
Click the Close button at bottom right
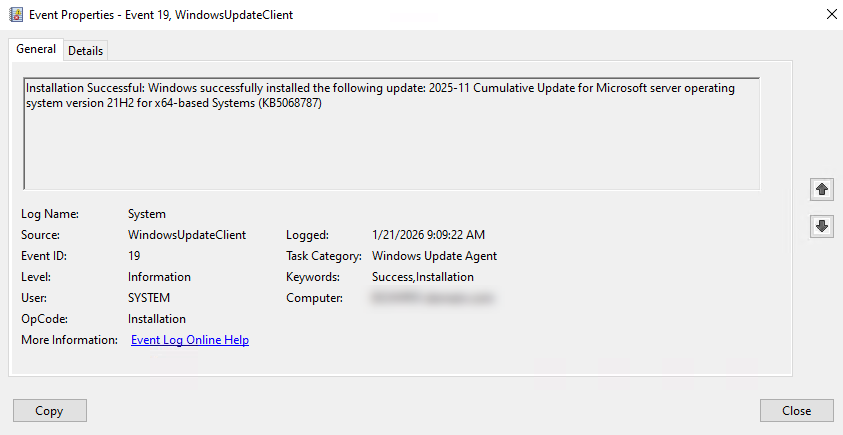796,410
